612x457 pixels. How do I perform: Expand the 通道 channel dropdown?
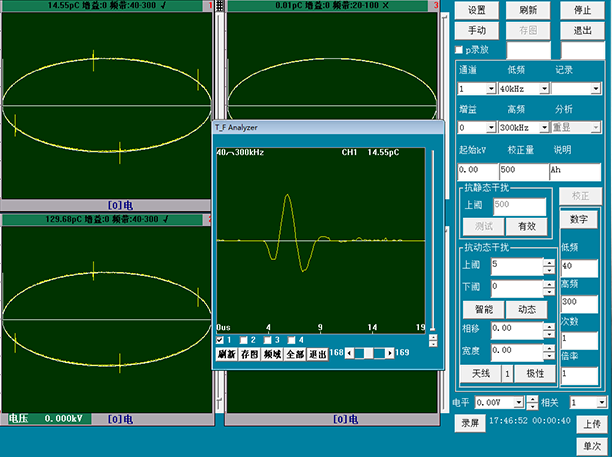pyautogui.click(x=491, y=88)
